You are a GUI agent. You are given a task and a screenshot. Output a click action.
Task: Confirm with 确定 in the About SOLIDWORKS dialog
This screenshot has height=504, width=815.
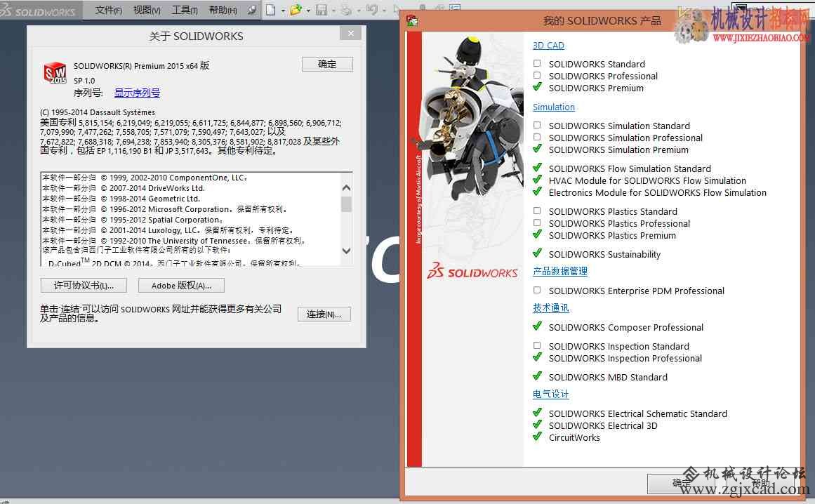[327, 64]
